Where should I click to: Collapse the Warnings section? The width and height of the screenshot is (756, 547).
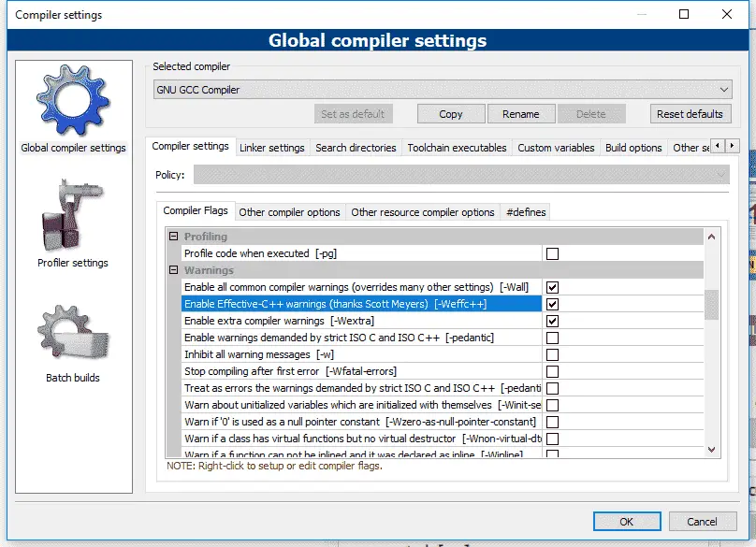click(173, 270)
